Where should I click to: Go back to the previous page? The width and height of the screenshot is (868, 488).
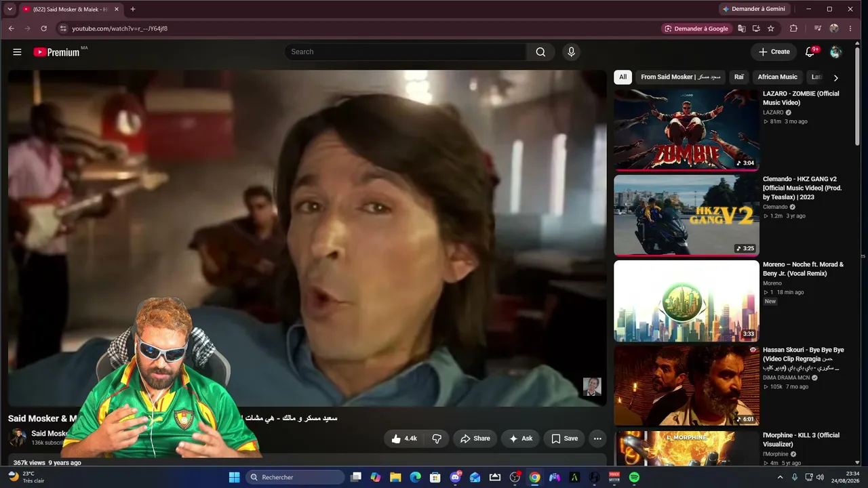point(11,28)
